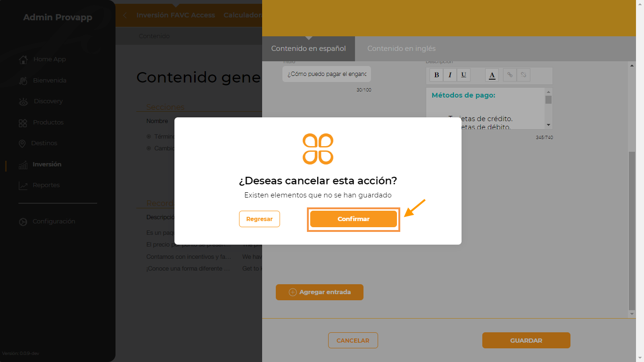644x362 pixels.
Task: Toggle underline text formatting
Action: point(463,75)
